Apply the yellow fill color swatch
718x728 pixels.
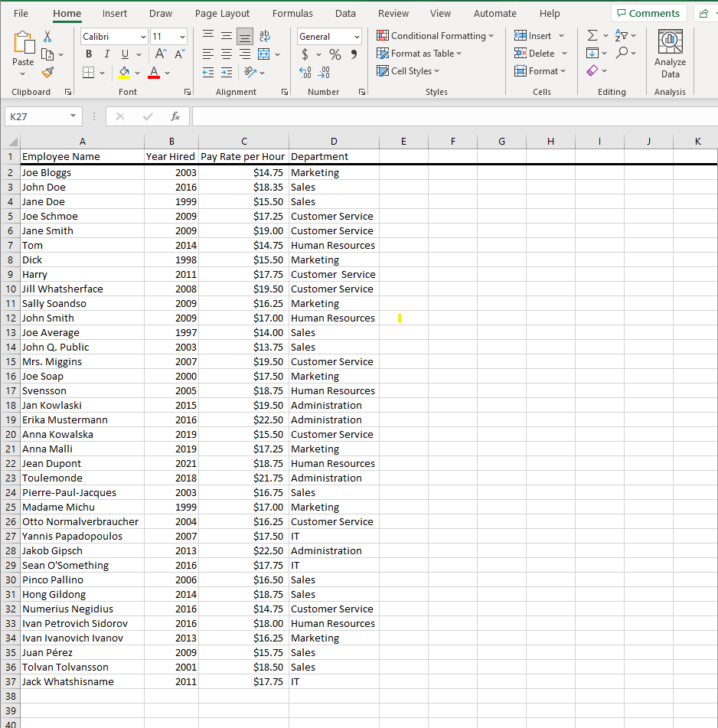coord(124,72)
